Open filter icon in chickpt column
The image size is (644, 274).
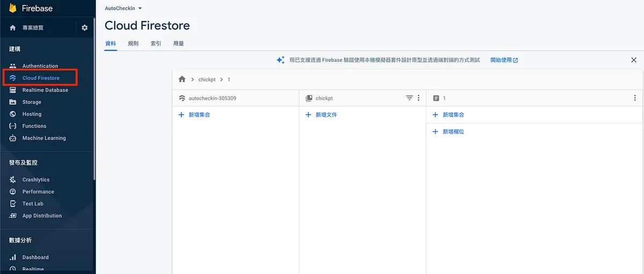[409, 98]
